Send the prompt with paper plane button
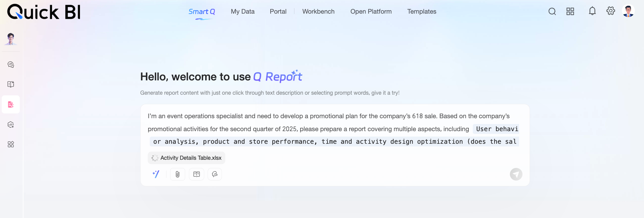Screen dimensions: 644x218 (516, 174)
